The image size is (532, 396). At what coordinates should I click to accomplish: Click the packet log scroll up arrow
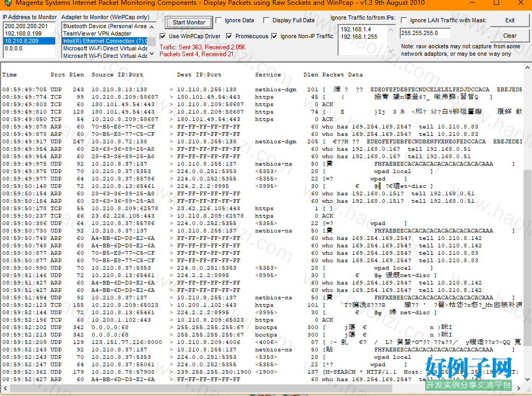[x=527, y=68]
